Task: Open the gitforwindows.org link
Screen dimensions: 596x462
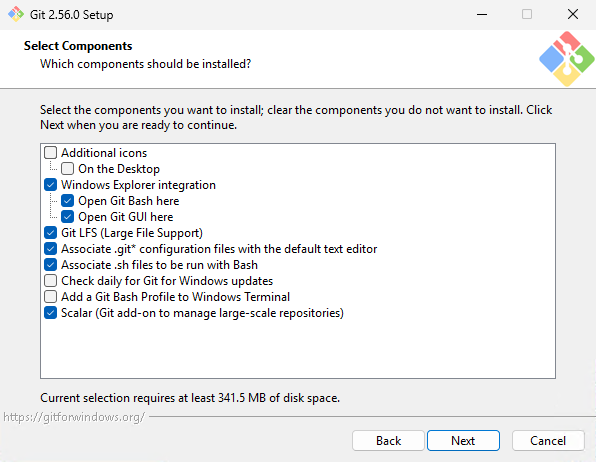Action: coord(74,417)
